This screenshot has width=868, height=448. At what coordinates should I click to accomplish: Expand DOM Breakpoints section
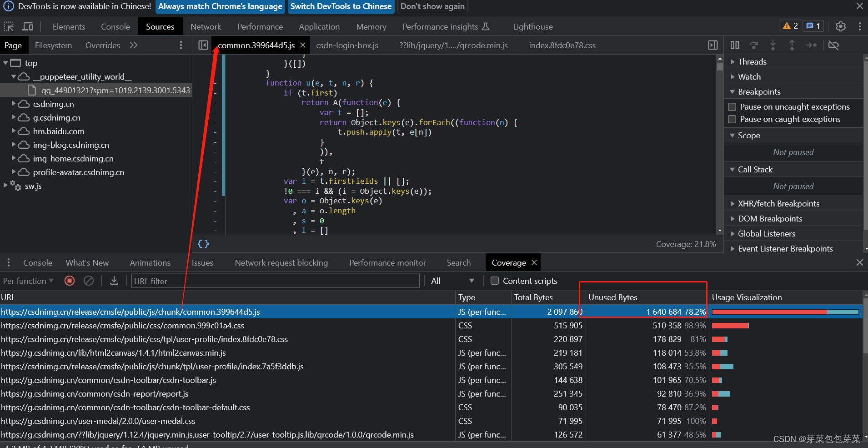(793, 218)
